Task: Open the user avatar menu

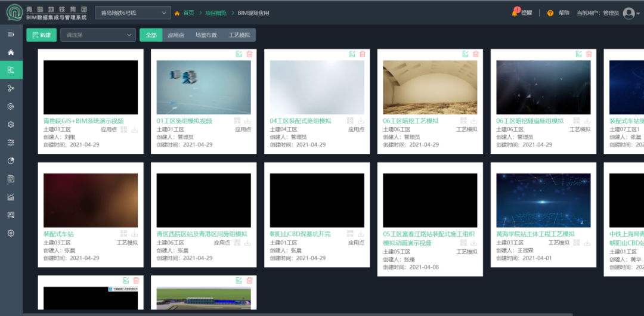Action: coord(629,13)
